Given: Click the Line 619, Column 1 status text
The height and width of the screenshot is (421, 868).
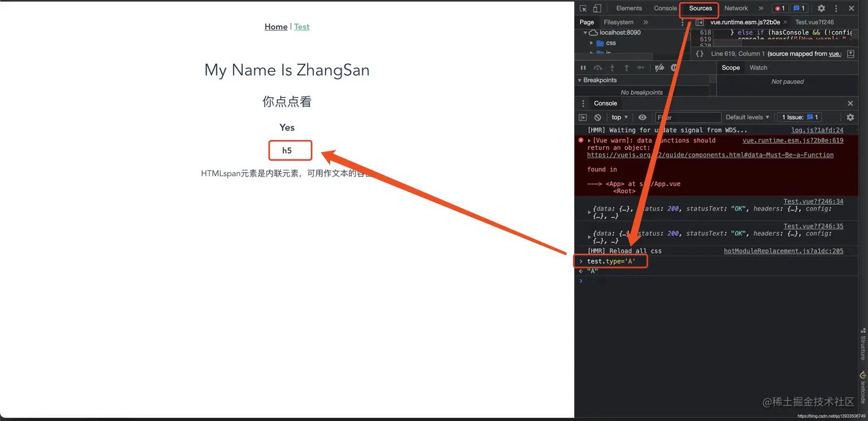Looking at the screenshot, I should click(x=738, y=54).
